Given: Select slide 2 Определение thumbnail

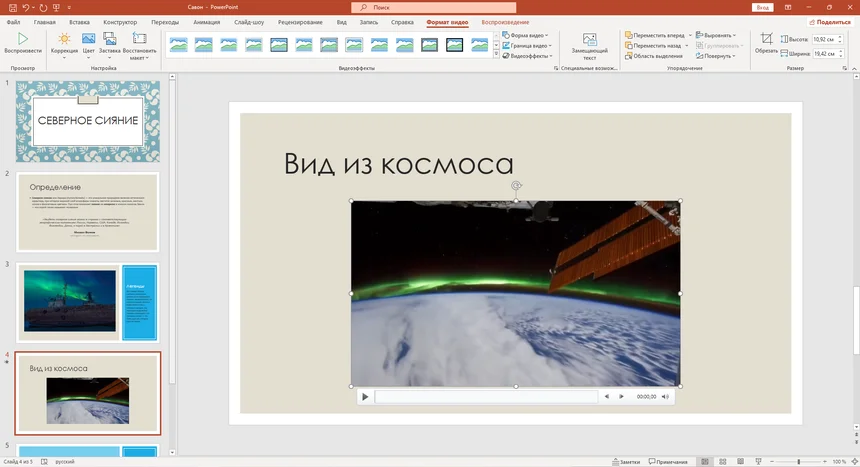Looking at the screenshot, I should (88, 212).
